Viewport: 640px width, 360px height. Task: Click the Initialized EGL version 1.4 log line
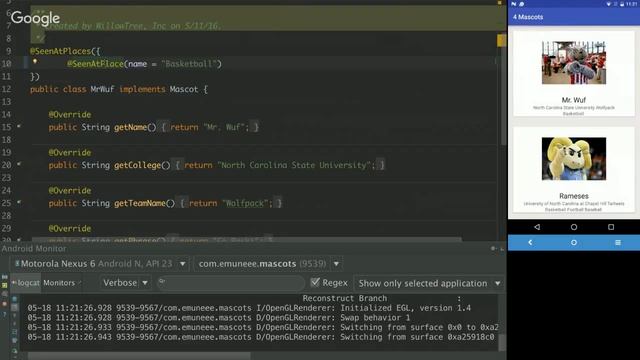(x=249, y=308)
